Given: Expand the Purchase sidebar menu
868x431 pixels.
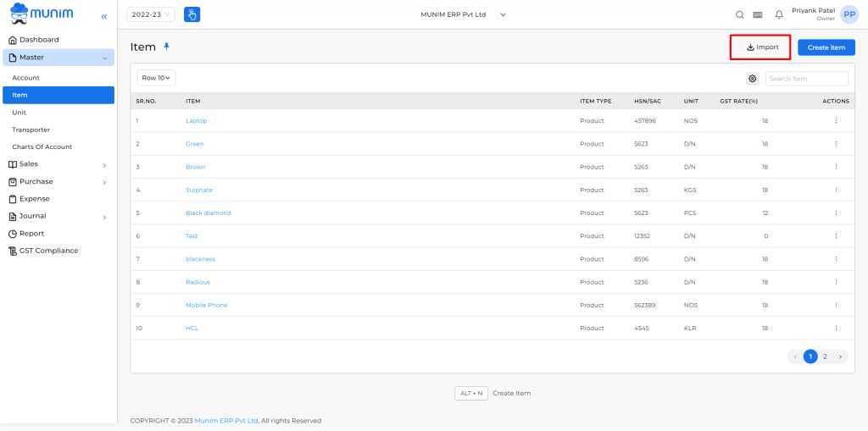Looking at the screenshot, I should point(58,181).
